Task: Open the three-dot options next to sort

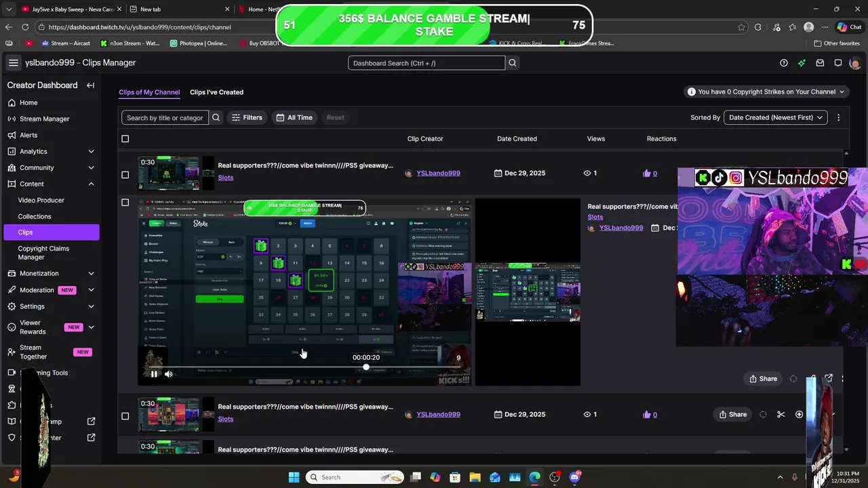Action: pos(838,117)
